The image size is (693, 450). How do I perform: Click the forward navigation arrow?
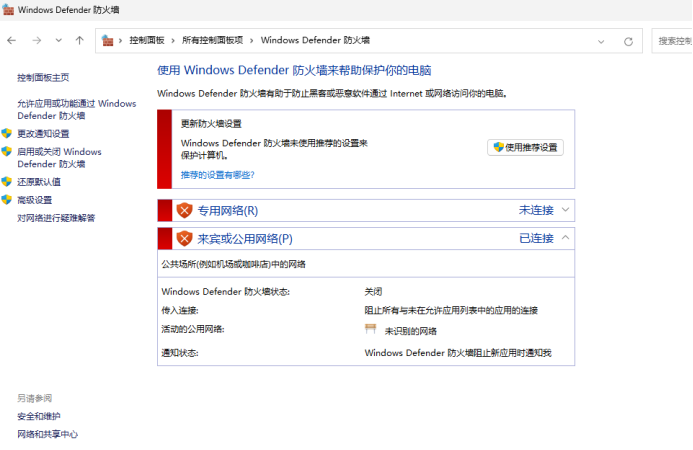pos(36,41)
